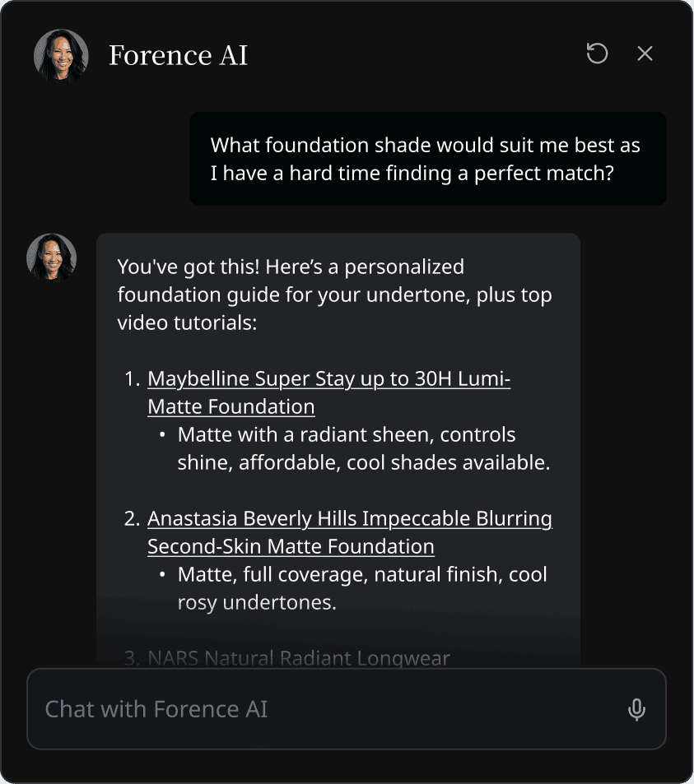
Task: Click the Forence AI title text
Action: [178, 56]
